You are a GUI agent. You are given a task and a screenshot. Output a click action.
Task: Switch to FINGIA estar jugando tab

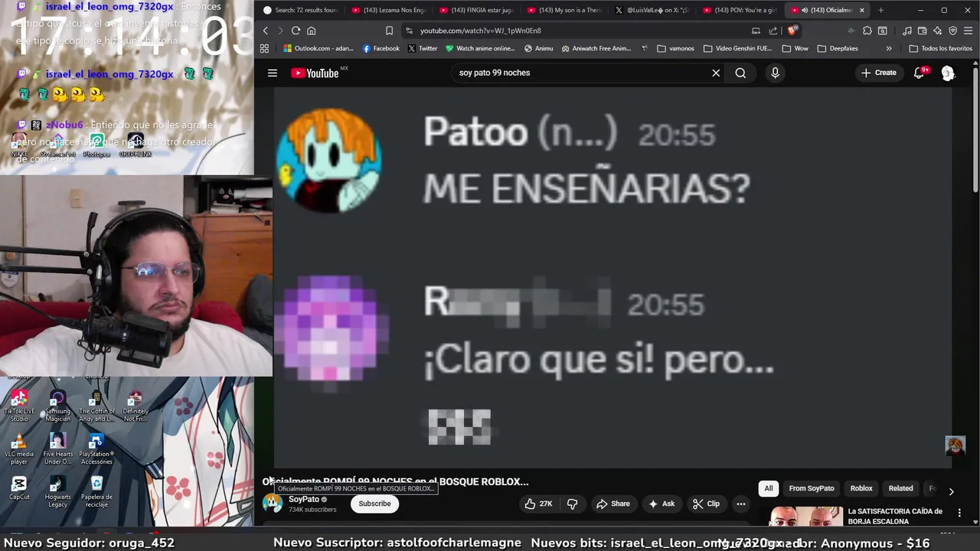[476, 10]
